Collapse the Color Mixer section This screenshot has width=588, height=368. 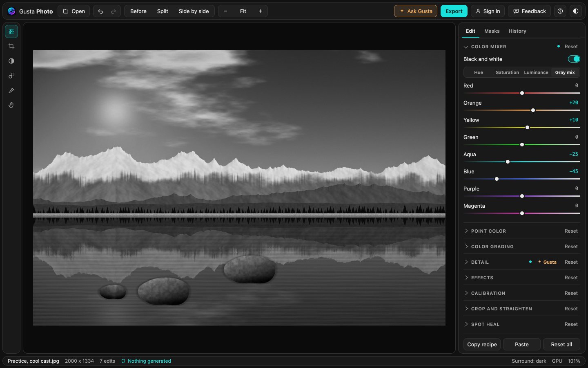pyautogui.click(x=465, y=47)
